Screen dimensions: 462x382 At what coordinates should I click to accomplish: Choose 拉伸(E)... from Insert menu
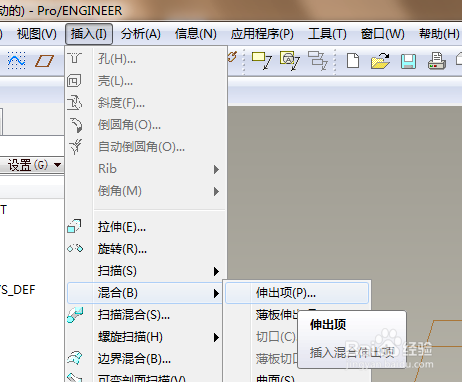[147, 227]
